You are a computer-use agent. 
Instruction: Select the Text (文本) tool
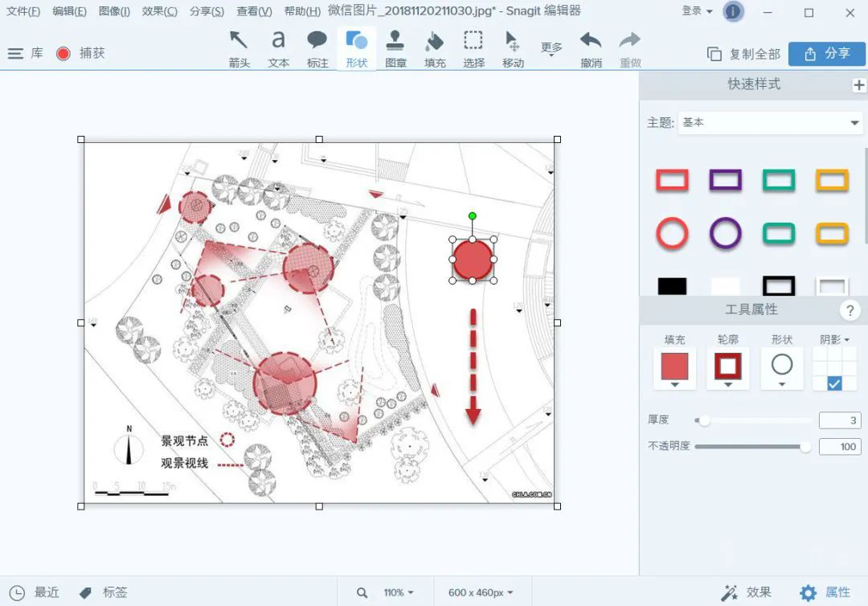(278, 49)
